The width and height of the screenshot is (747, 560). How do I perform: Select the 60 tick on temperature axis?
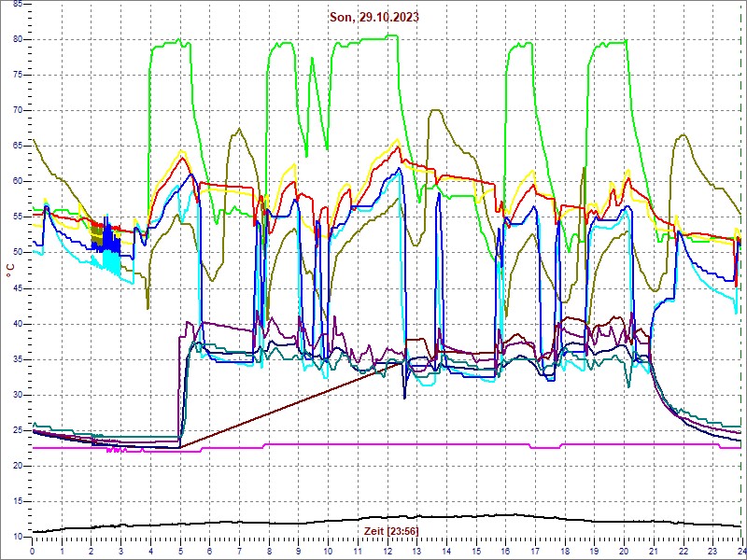tap(17, 181)
